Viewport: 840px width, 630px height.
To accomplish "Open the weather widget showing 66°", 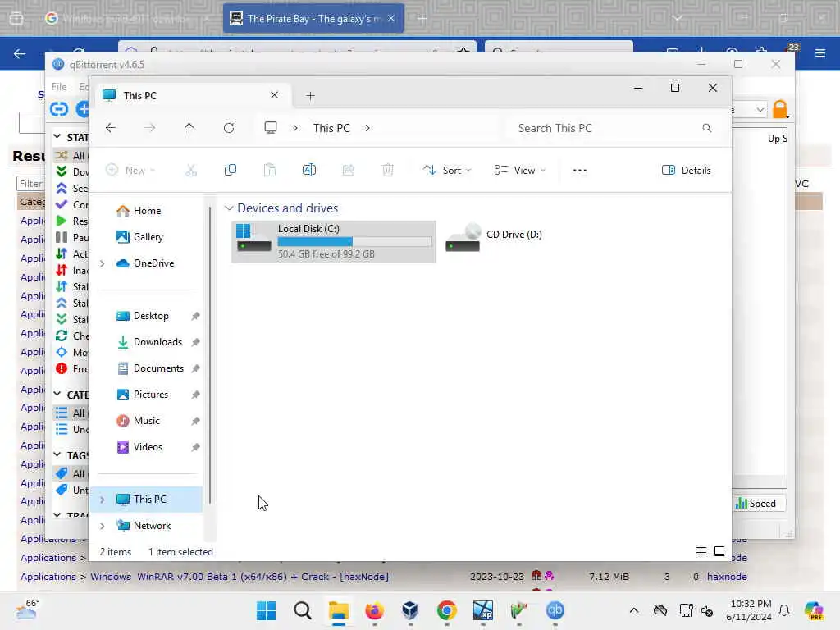I will (27, 609).
